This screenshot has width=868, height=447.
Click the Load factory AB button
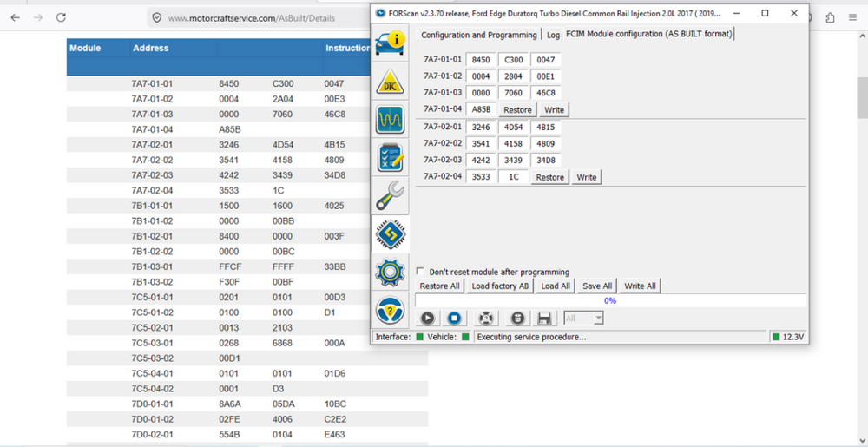click(501, 286)
